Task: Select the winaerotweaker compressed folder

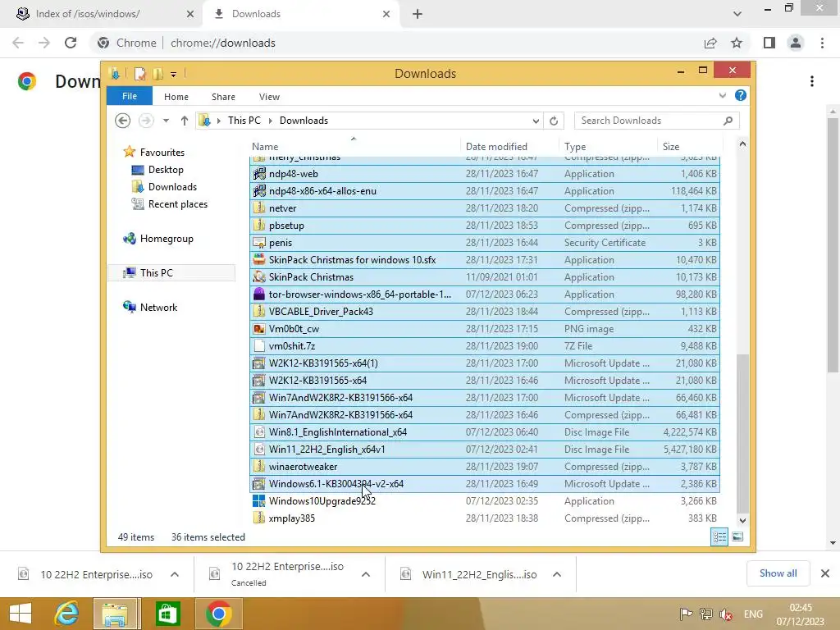Action: [484, 467]
